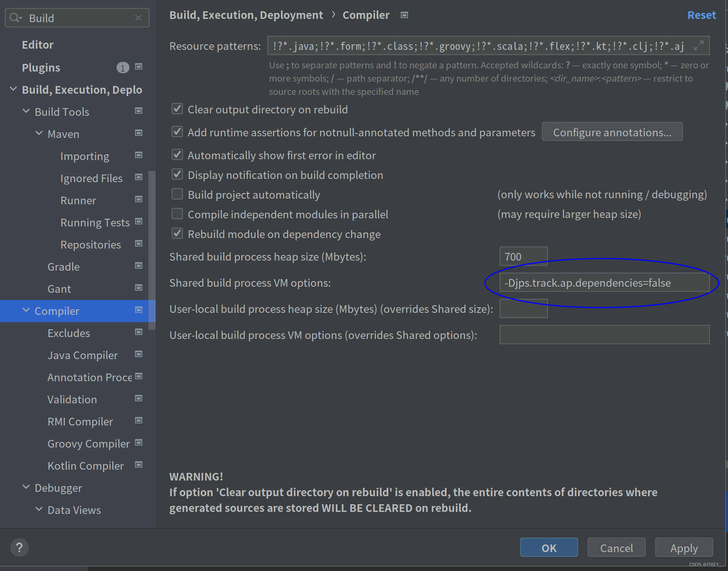Screen dimensions: 728x571
Task: Click Build, Execution, Deployment breadcrumb
Action: tap(246, 15)
